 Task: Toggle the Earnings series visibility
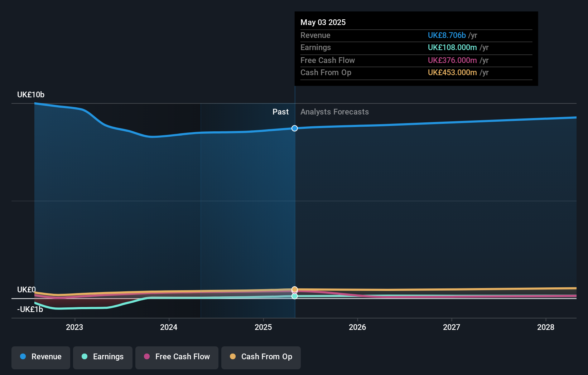coord(103,357)
